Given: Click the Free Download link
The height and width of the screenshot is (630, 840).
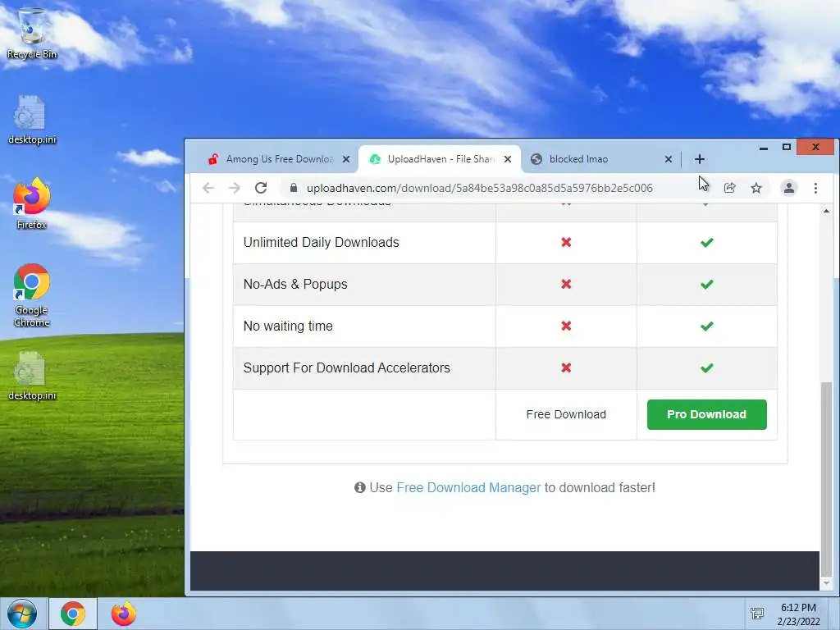Looking at the screenshot, I should (566, 414).
